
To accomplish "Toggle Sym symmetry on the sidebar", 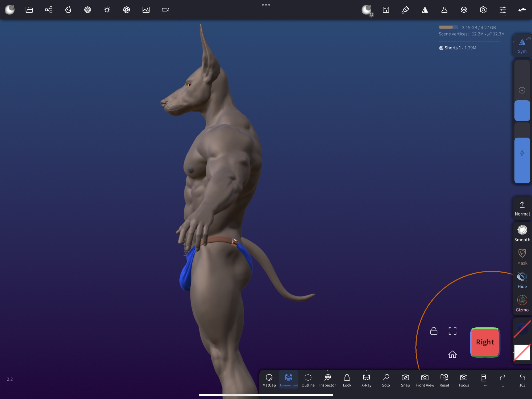I will tap(522, 46).
